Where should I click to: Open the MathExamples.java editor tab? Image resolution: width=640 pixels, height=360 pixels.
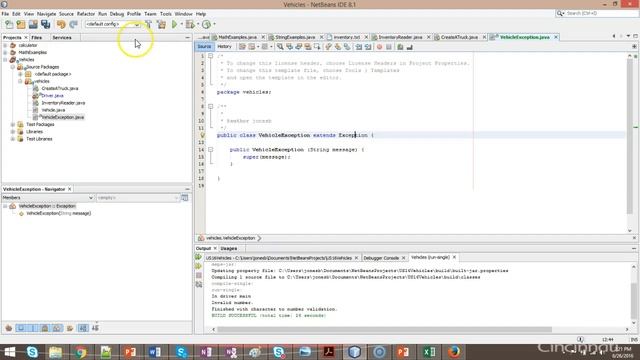click(237, 37)
